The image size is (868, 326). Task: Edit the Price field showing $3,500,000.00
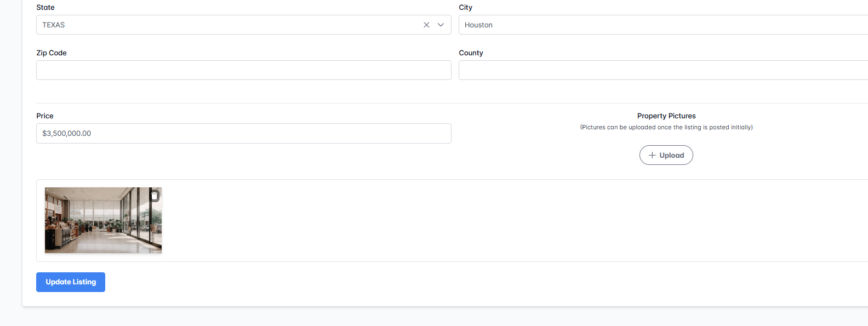click(x=243, y=134)
